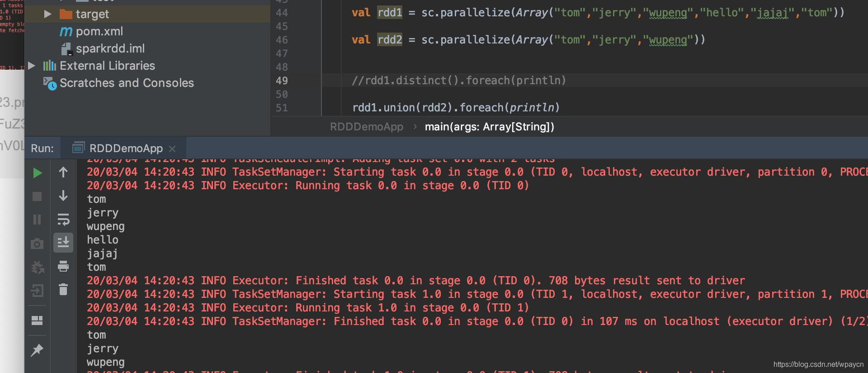Click "Running task 0.0 in stage 0.0" log line
868x373 pixels.
(x=308, y=186)
